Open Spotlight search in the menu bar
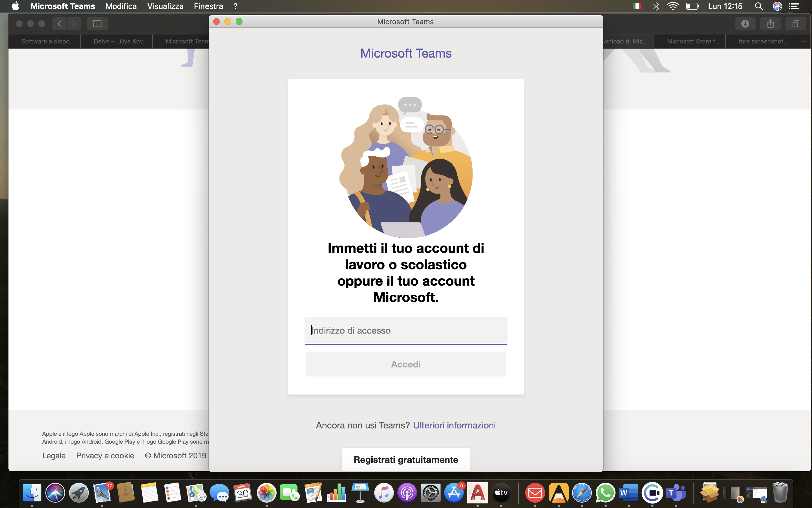 (x=759, y=6)
